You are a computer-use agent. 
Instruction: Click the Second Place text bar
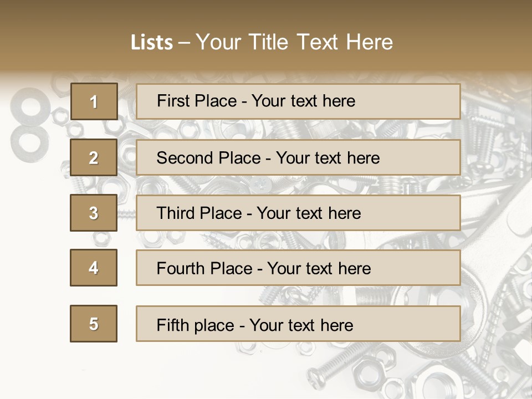[298, 157]
